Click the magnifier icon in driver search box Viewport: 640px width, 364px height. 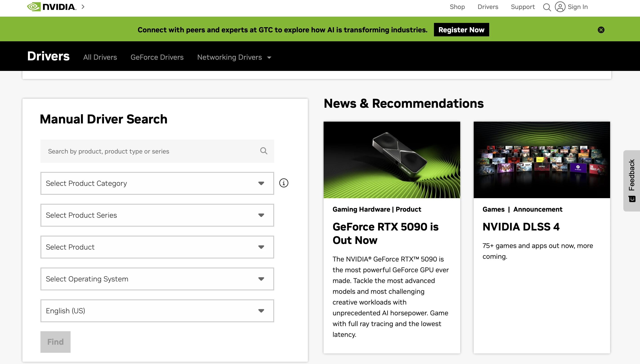pyautogui.click(x=264, y=151)
